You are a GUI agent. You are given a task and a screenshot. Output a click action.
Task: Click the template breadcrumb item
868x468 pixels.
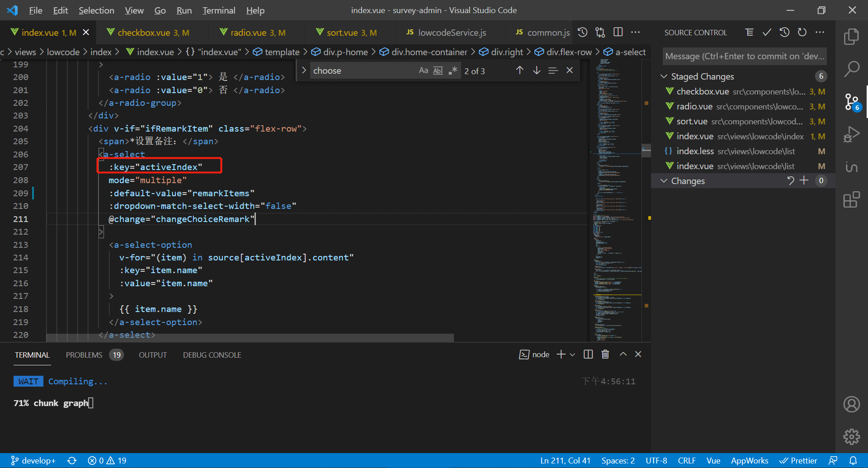point(276,52)
